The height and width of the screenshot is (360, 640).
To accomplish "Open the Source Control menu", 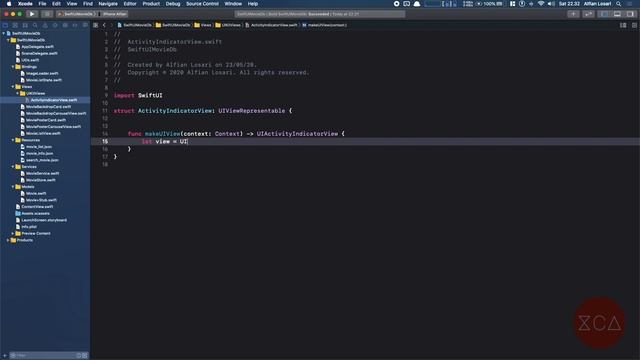I will pos(202,4).
